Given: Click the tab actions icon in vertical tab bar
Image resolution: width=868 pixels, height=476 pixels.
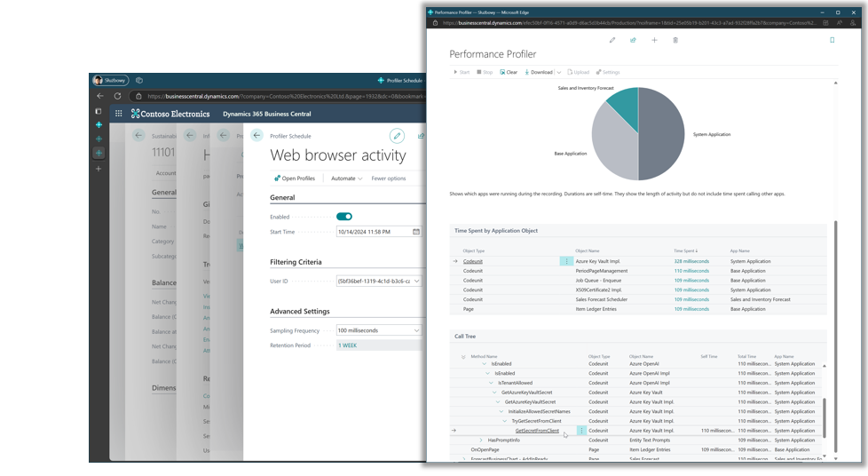Looking at the screenshot, I should [99, 111].
